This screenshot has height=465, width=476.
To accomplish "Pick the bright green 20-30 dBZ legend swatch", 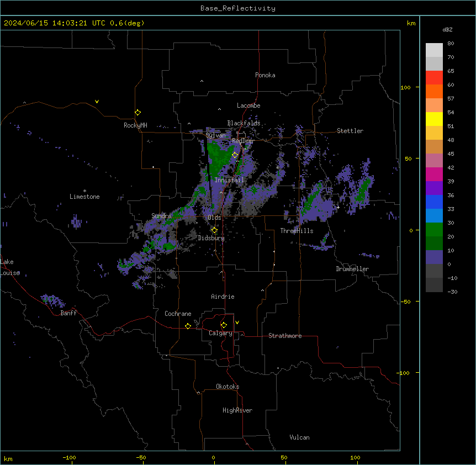I will (434, 230).
